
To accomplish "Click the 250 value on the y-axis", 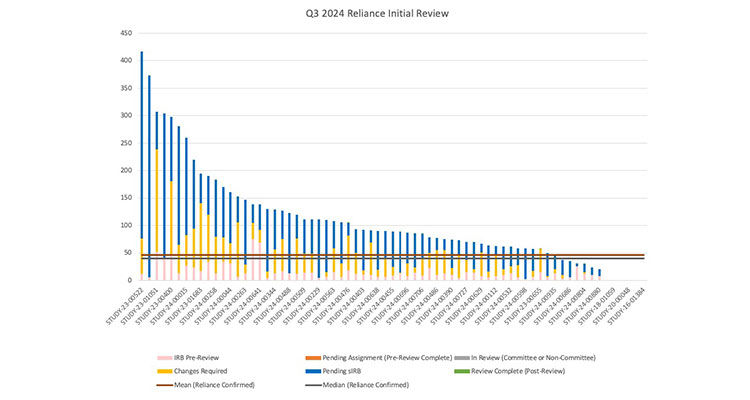I will click(x=126, y=143).
